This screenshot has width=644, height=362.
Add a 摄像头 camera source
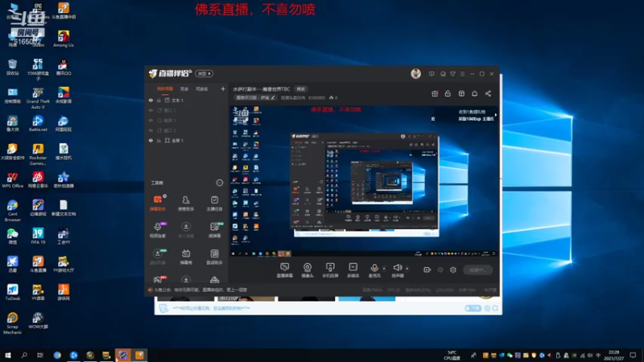[x=308, y=270]
